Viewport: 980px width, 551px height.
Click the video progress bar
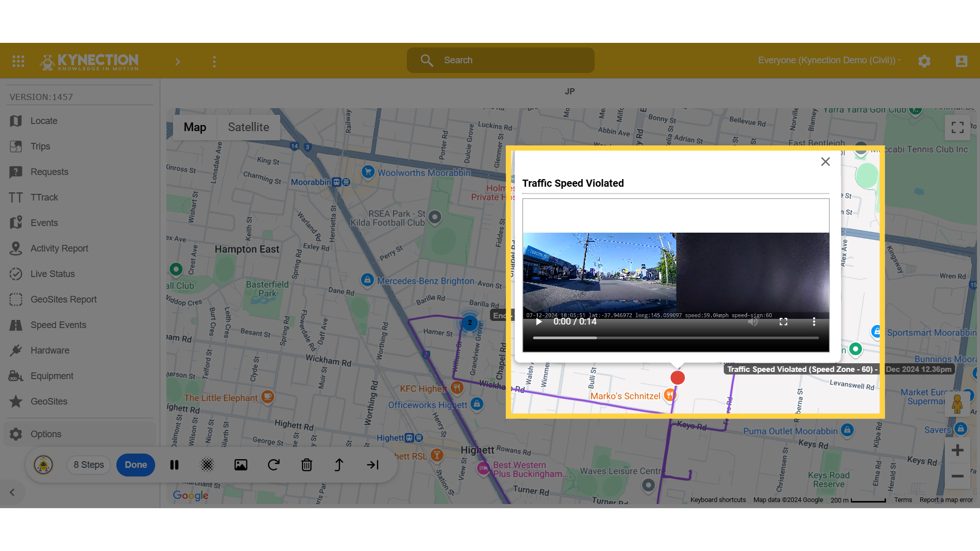(x=676, y=338)
